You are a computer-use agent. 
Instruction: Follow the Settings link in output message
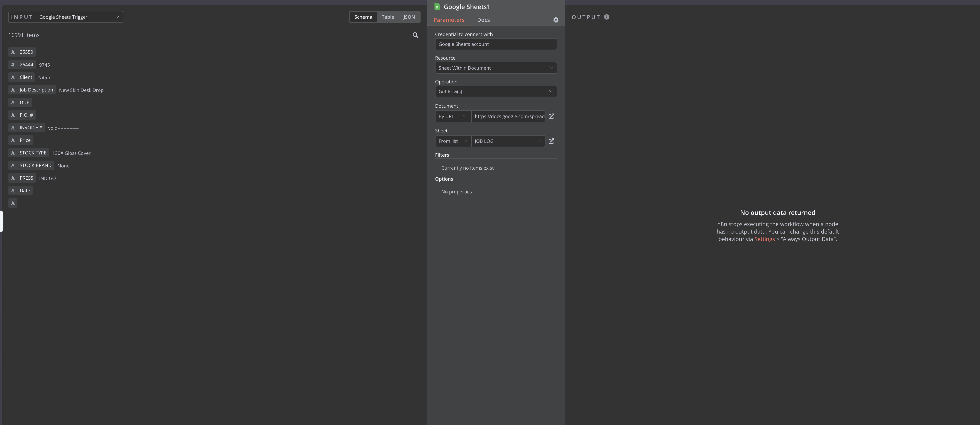(x=764, y=239)
